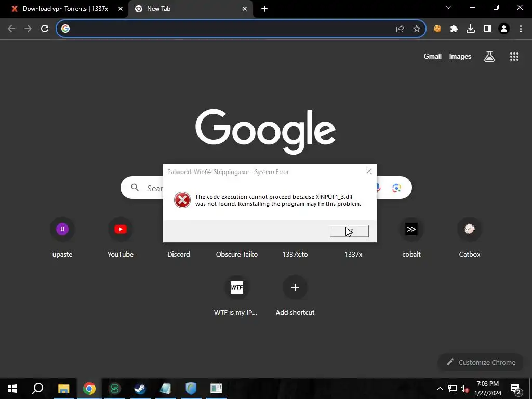Toggle the Chrome side panel
This screenshot has width=532, height=399.
click(487, 29)
